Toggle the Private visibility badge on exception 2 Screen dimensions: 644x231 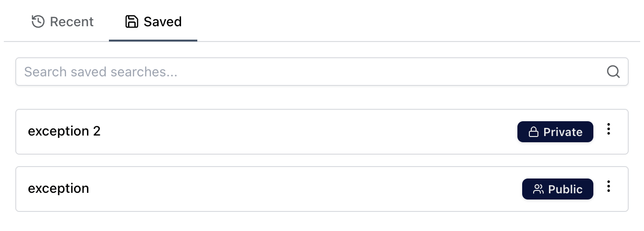pos(555,132)
